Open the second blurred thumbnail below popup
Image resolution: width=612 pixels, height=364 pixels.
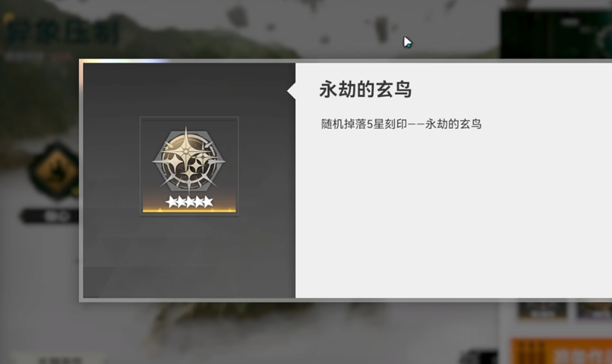point(594,310)
